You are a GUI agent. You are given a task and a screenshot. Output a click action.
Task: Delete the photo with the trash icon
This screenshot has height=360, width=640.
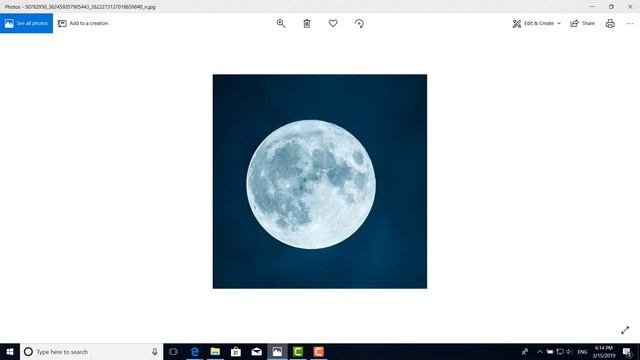[x=307, y=23]
